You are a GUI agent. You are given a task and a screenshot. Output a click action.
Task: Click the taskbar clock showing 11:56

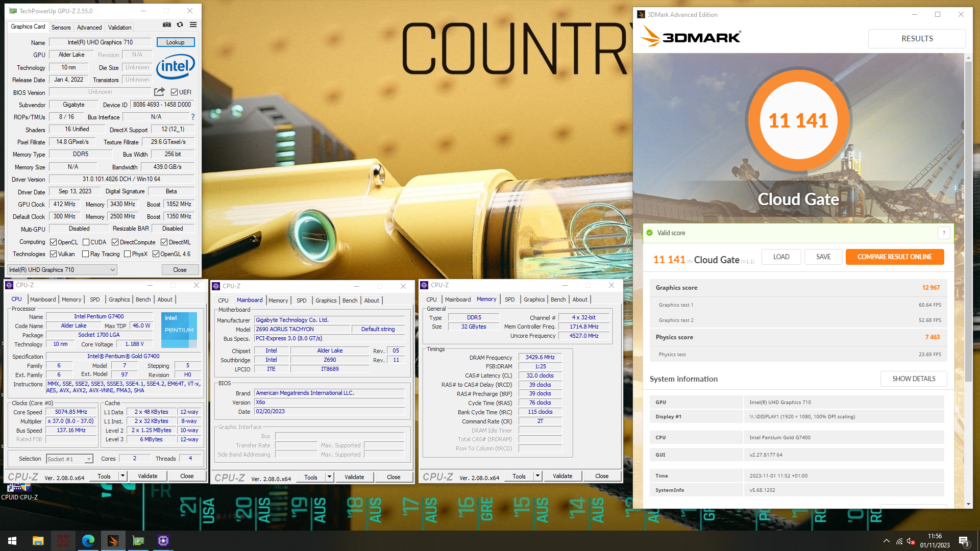click(x=935, y=541)
